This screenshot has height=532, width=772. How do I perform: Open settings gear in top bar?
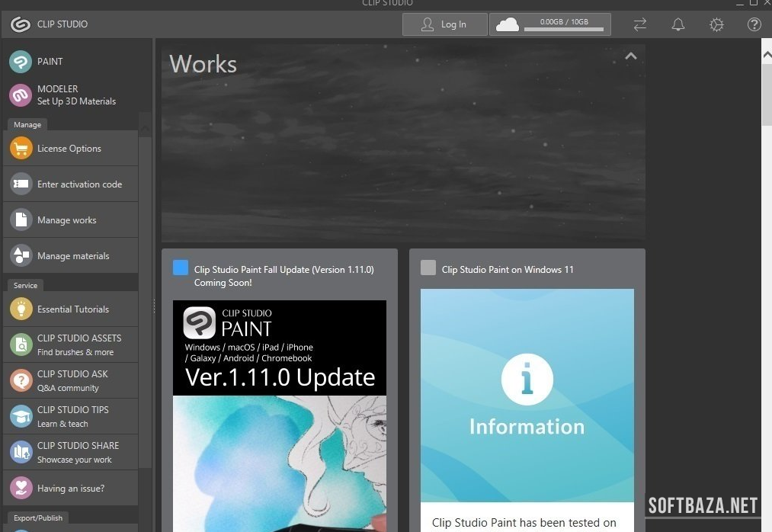[716, 25]
